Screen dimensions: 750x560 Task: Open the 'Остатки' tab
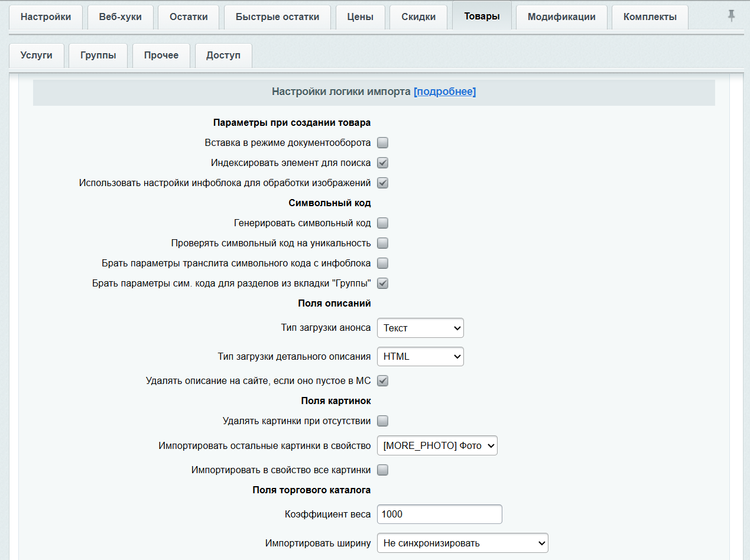tap(189, 17)
